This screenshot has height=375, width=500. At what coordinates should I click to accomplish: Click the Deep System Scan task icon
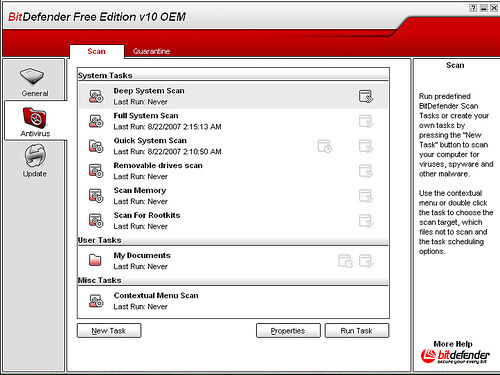(x=96, y=96)
